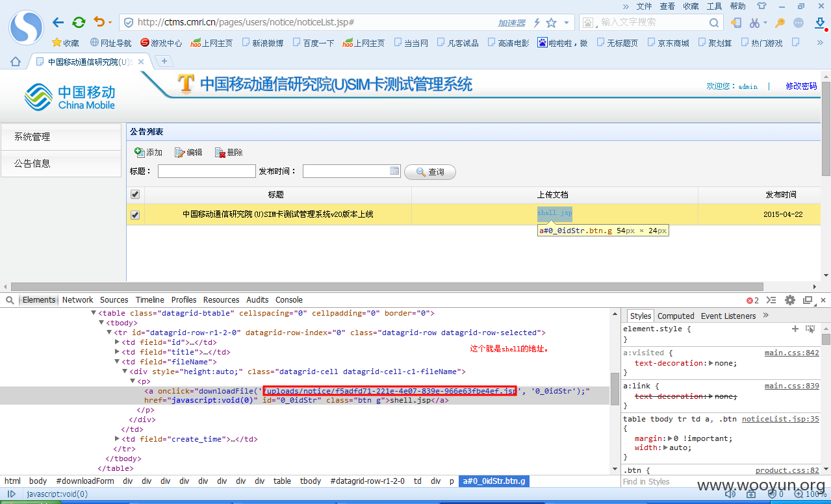
Task: Toggle the checkbox for the notice row
Action: click(135, 214)
